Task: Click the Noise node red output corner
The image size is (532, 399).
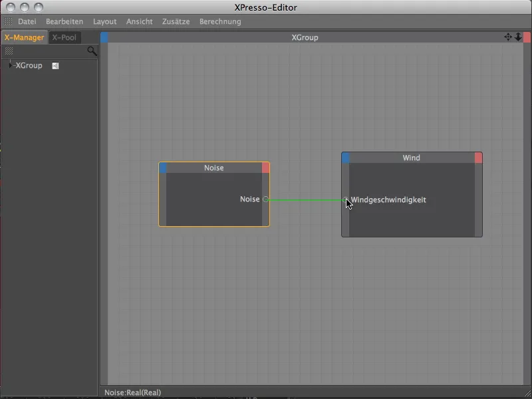Action: [x=265, y=168]
